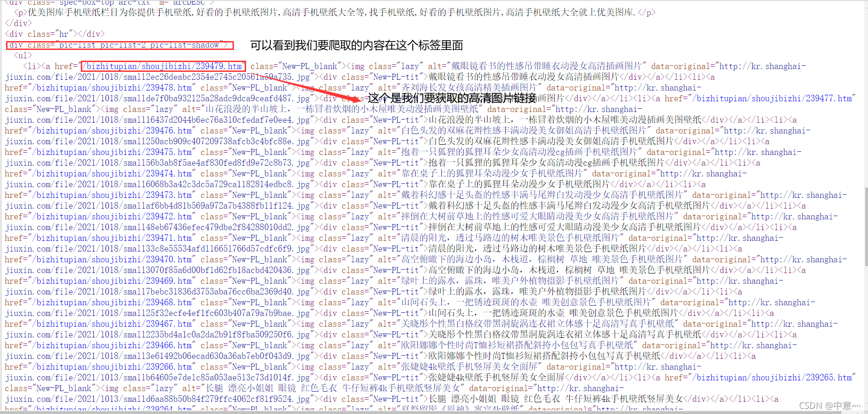Click the filename small3e61492b06ecad630a36ab7eb0f043d9.jpg
868x414 pixels.
(217, 356)
